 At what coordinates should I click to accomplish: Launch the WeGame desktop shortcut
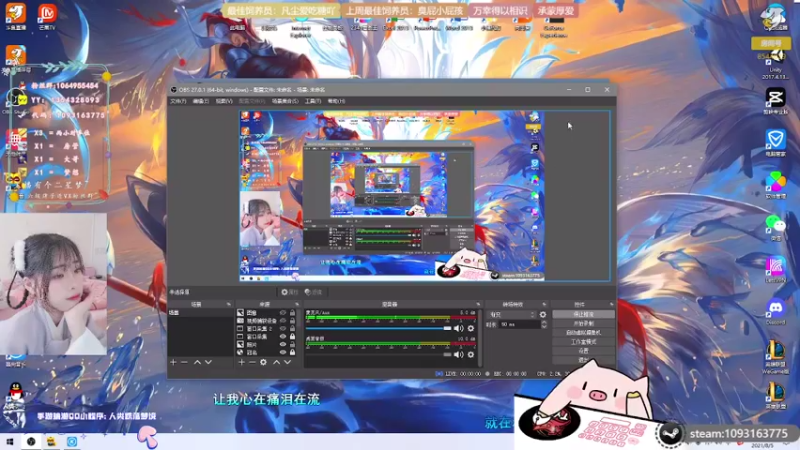tap(776, 357)
